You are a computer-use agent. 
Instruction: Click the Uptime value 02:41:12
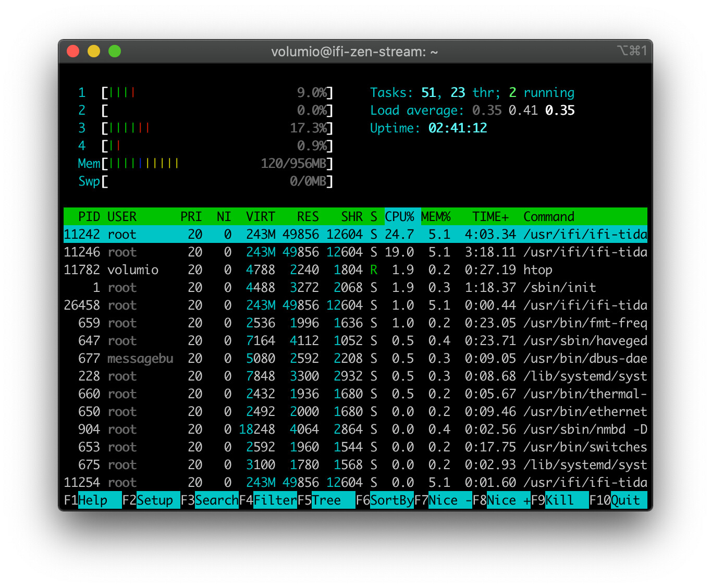458,128
